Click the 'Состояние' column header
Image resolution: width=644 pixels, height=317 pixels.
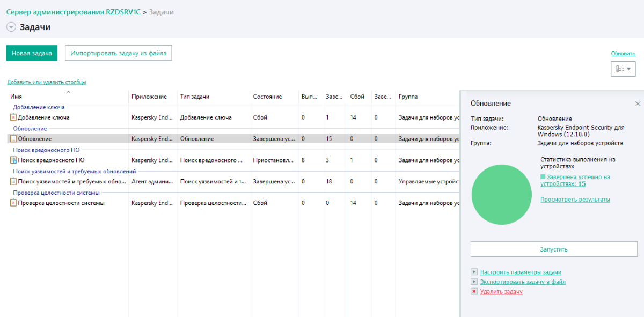[x=267, y=97]
